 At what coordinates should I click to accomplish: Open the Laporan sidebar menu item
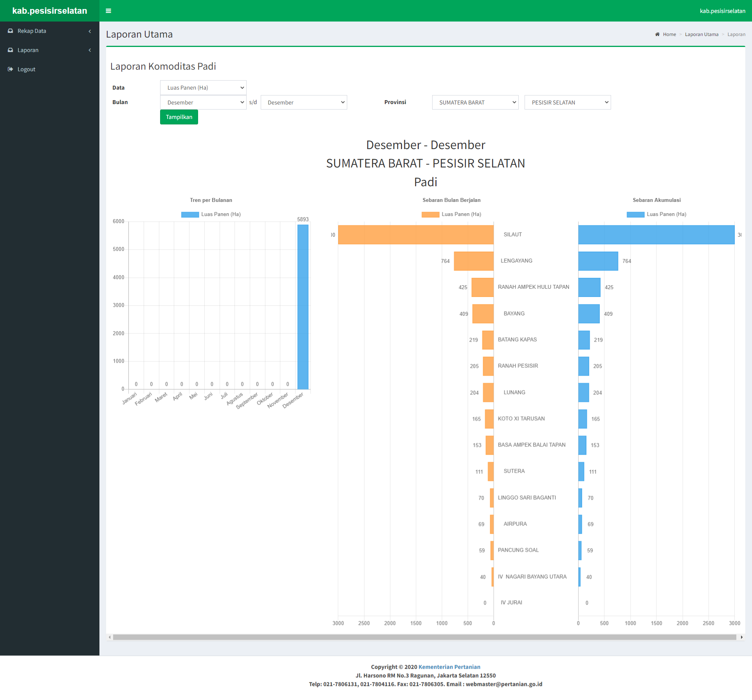(x=28, y=50)
